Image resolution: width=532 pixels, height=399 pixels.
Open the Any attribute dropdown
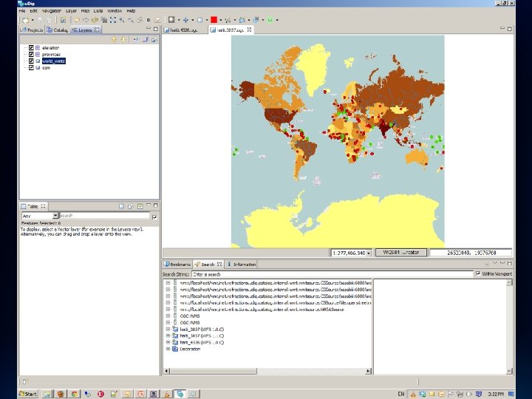[55, 216]
